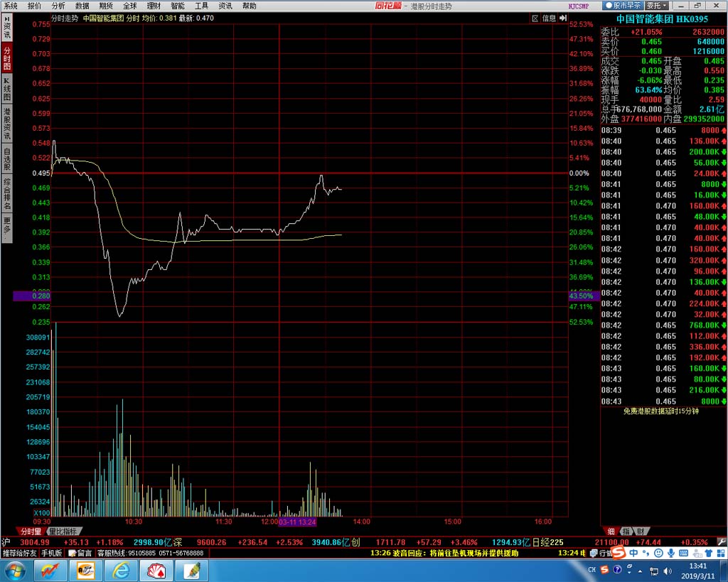Toggle Sogou Chinese/English mode 中 icon
728x582 pixels.
633,553
